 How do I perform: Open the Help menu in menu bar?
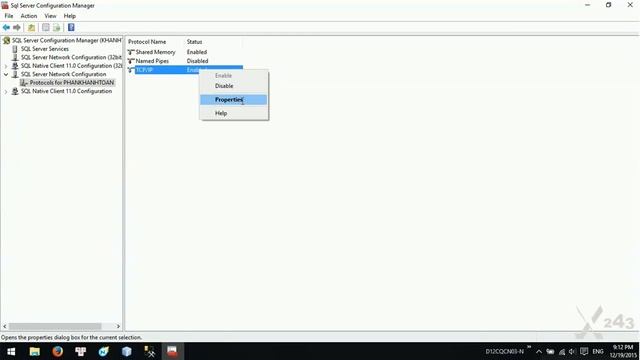click(69, 16)
